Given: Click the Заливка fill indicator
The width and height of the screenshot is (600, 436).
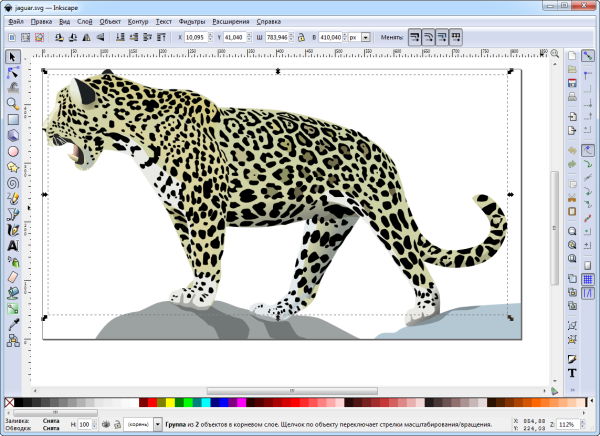Looking at the screenshot, I should coord(50,421).
